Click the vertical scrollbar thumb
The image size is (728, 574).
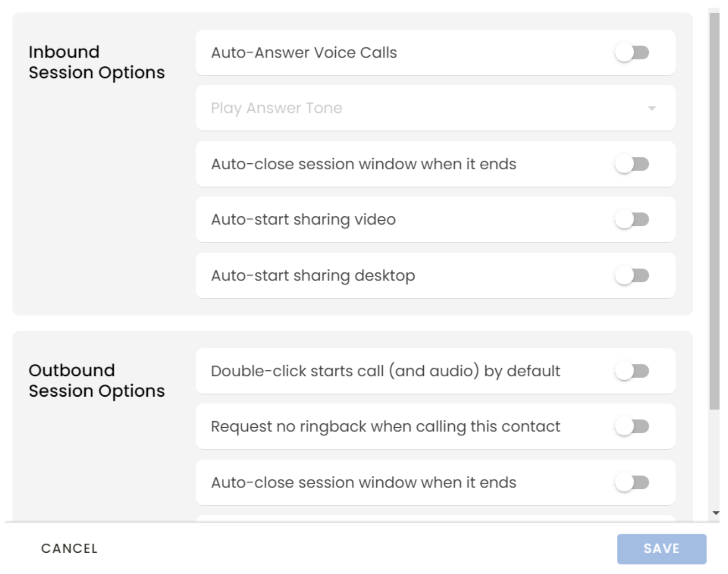[714, 212]
